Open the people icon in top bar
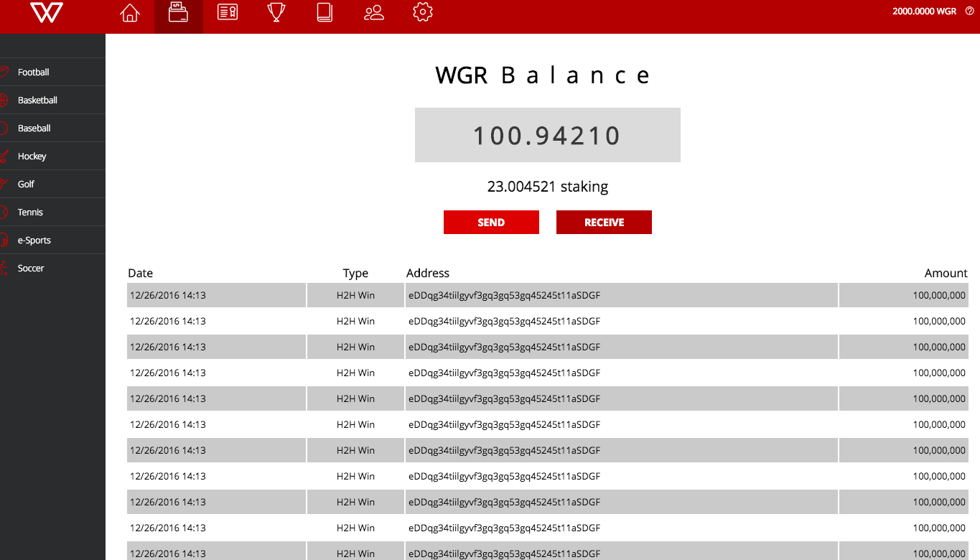Viewport: 980px width, 560px height. pos(374,13)
